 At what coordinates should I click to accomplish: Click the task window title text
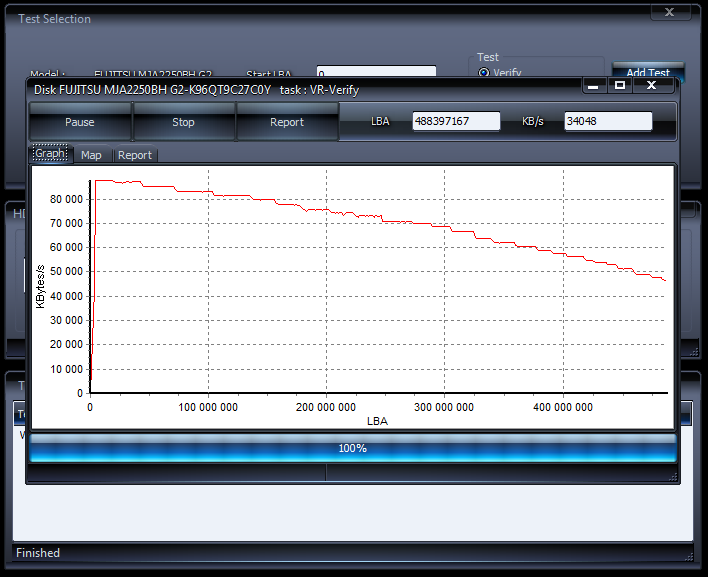pyautogui.click(x=196, y=90)
